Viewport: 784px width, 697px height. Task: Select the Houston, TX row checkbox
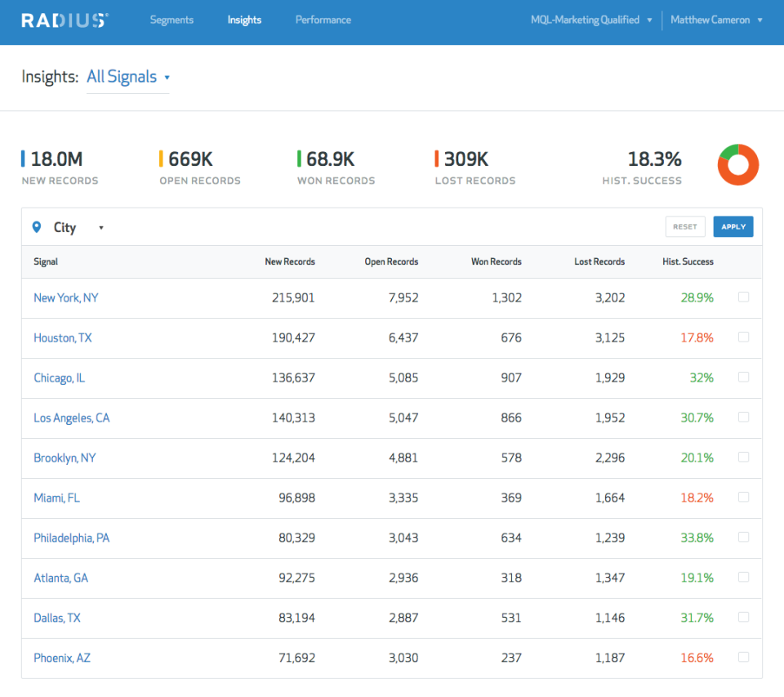tap(743, 337)
